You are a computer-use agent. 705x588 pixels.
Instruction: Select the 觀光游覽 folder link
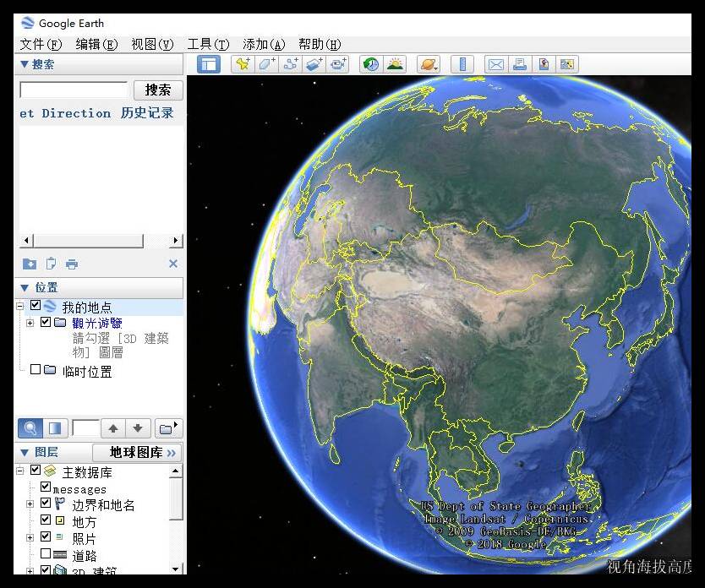click(97, 323)
